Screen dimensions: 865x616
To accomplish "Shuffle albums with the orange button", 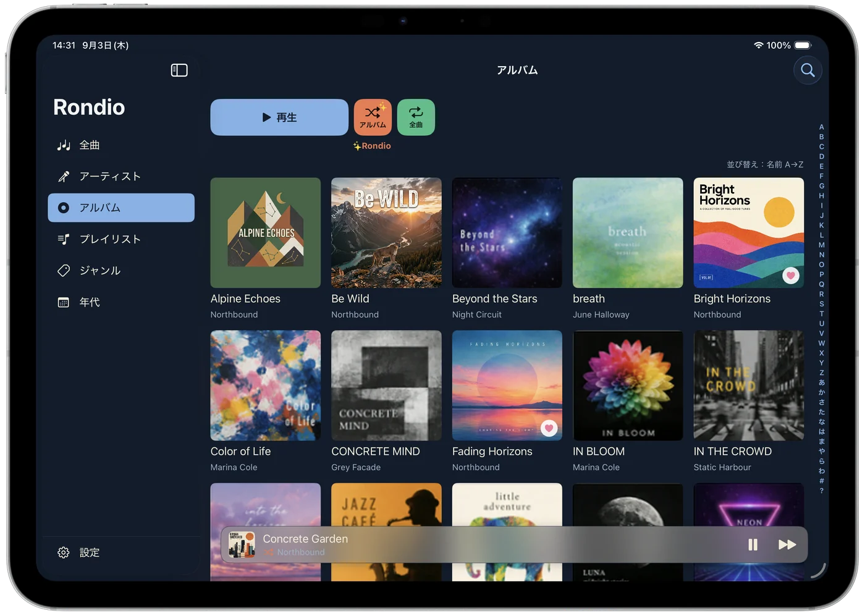I will pyautogui.click(x=373, y=117).
